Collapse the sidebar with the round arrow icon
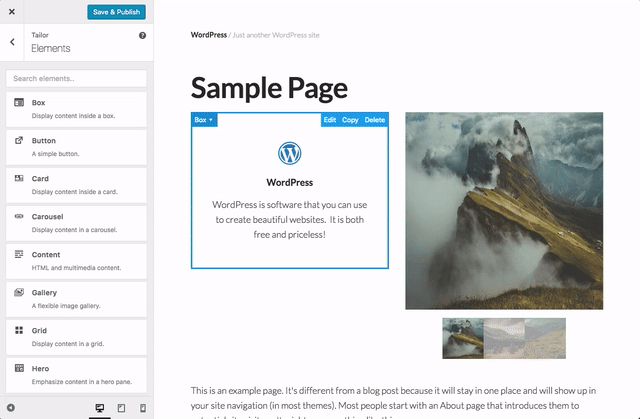Viewport: 640px width, 419px height. point(11,408)
